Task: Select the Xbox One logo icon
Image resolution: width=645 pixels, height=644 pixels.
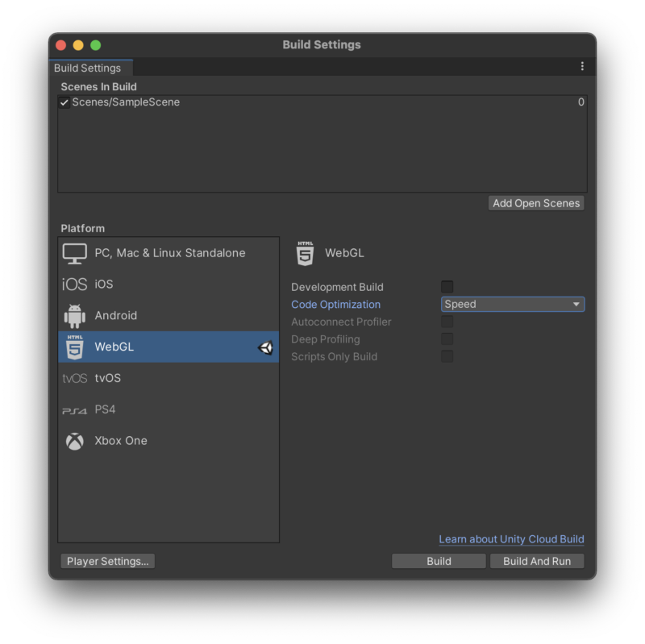Action: point(74,441)
